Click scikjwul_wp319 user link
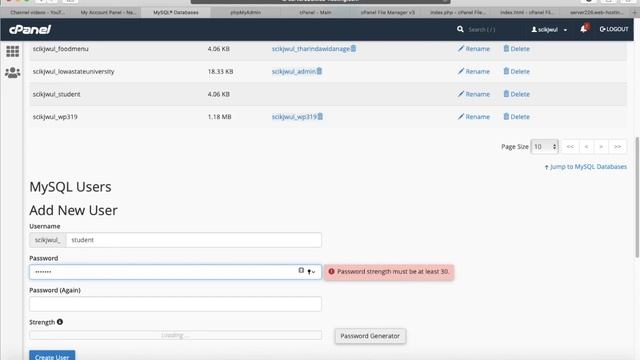The height and width of the screenshot is (360, 640). [x=294, y=117]
